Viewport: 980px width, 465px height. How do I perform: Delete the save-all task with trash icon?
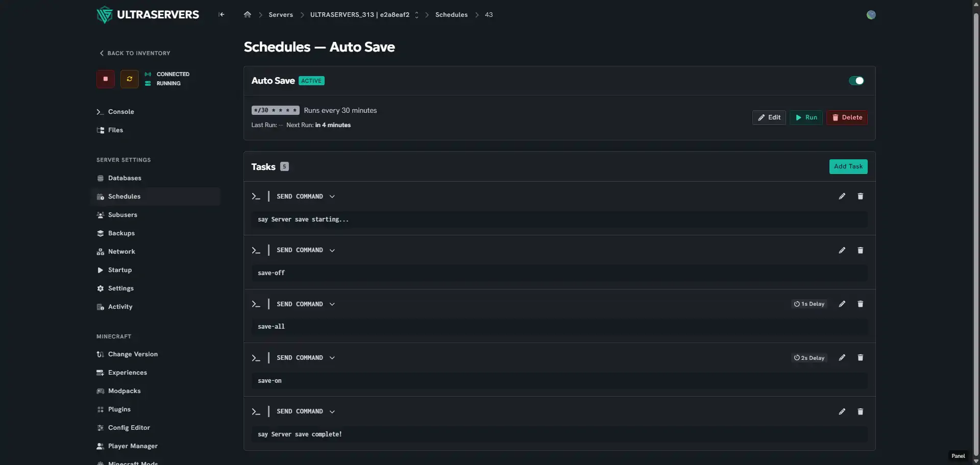coord(861,304)
